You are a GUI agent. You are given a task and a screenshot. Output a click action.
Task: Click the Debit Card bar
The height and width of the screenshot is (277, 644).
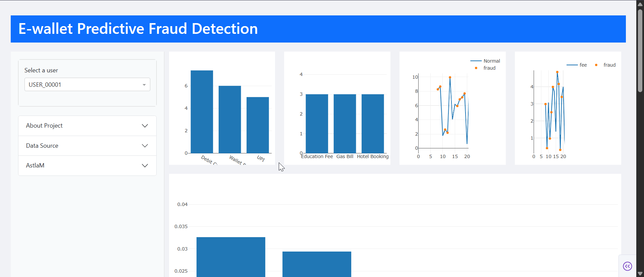coord(202,112)
